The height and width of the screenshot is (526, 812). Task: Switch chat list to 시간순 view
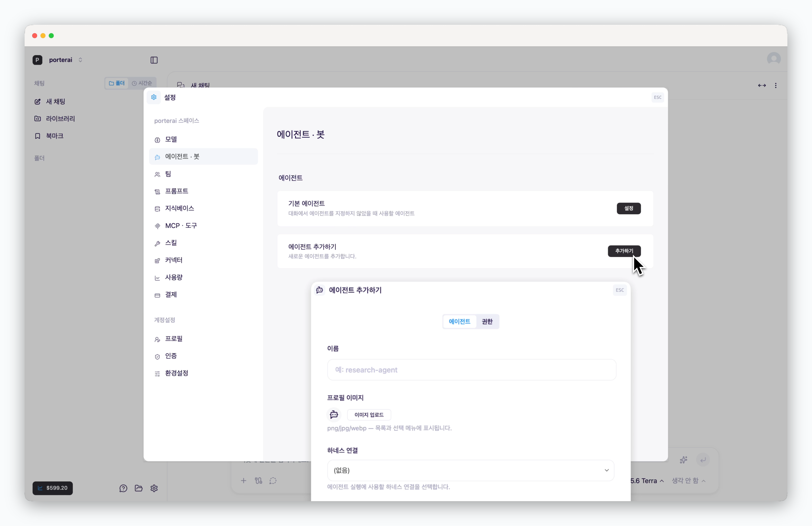click(142, 83)
